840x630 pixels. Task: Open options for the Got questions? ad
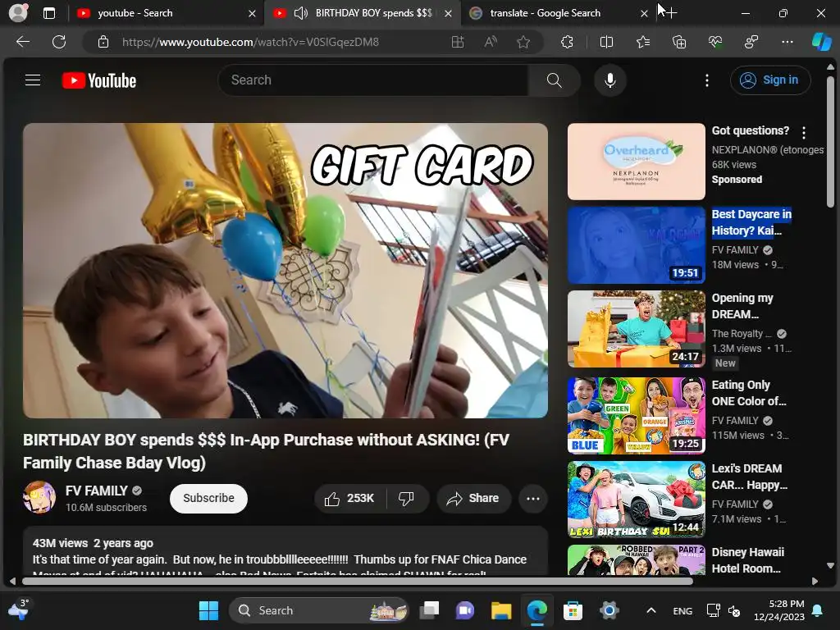point(804,132)
